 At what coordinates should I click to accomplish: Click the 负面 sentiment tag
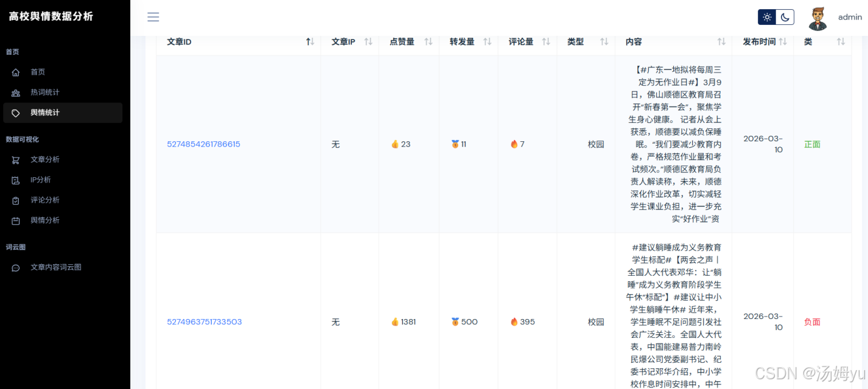(812, 322)
